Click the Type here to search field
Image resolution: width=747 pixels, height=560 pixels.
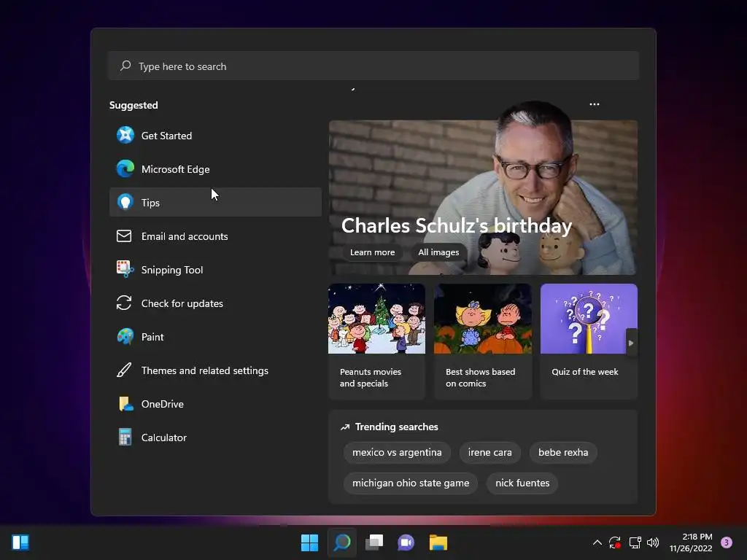373,66
